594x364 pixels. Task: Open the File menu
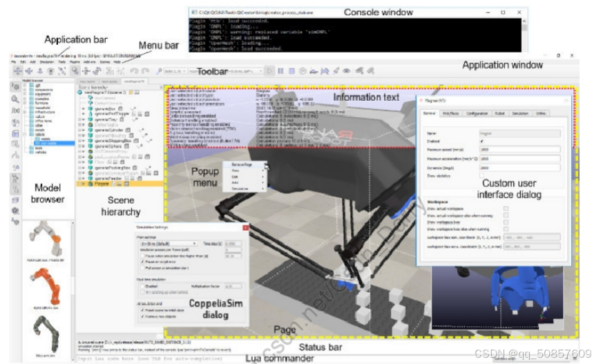(14, 61)
